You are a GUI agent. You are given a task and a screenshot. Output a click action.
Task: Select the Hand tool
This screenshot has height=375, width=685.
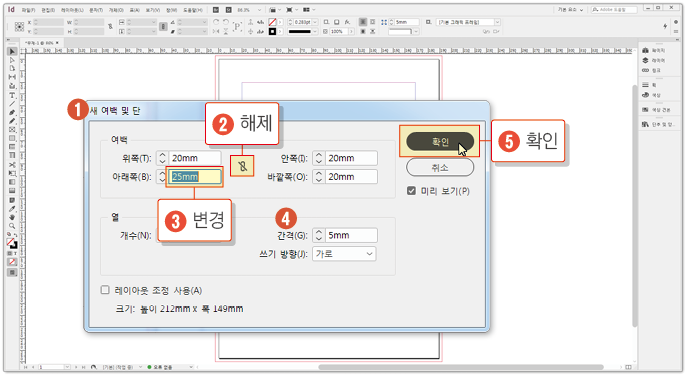[12, 217]
